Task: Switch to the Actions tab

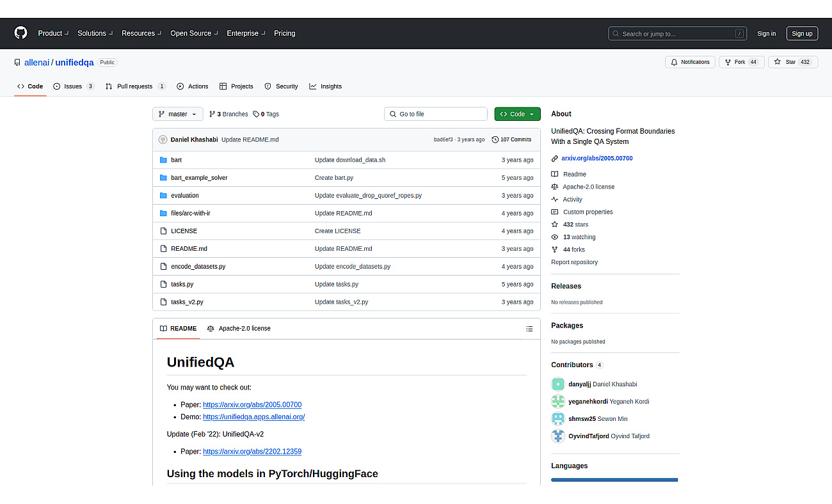Action: 193,86
